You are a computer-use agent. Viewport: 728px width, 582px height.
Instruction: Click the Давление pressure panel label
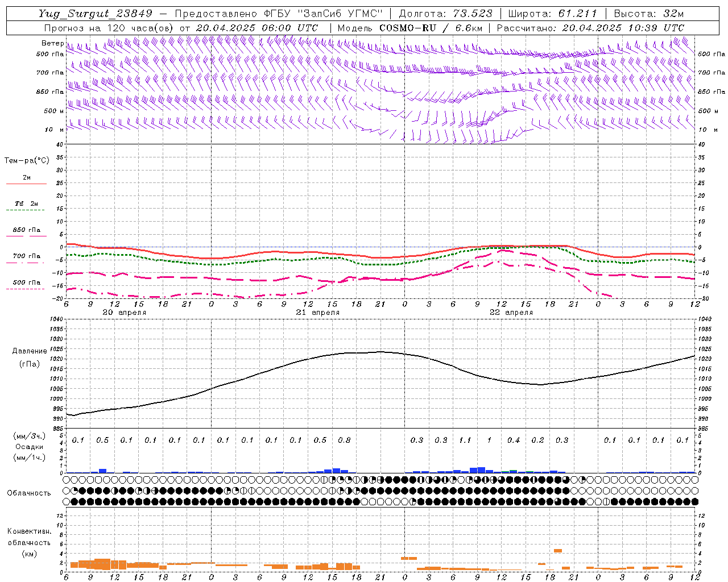30,351
